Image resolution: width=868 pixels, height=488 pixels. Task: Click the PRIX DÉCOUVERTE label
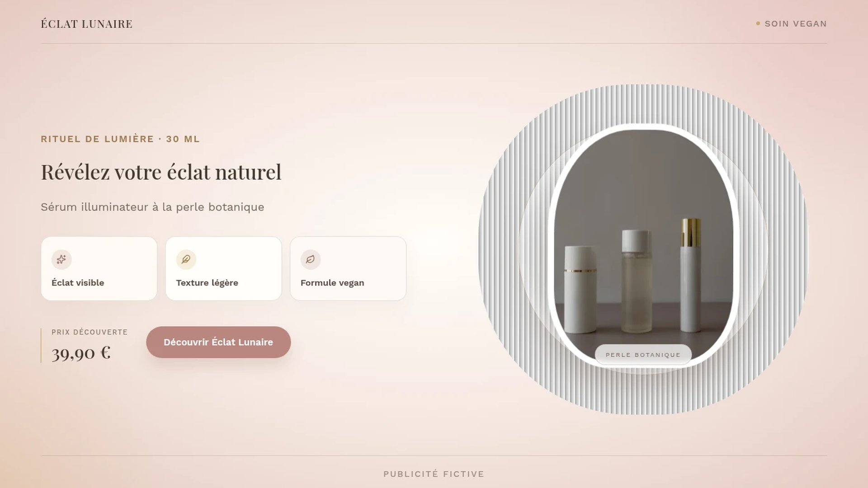click(90, 332)
